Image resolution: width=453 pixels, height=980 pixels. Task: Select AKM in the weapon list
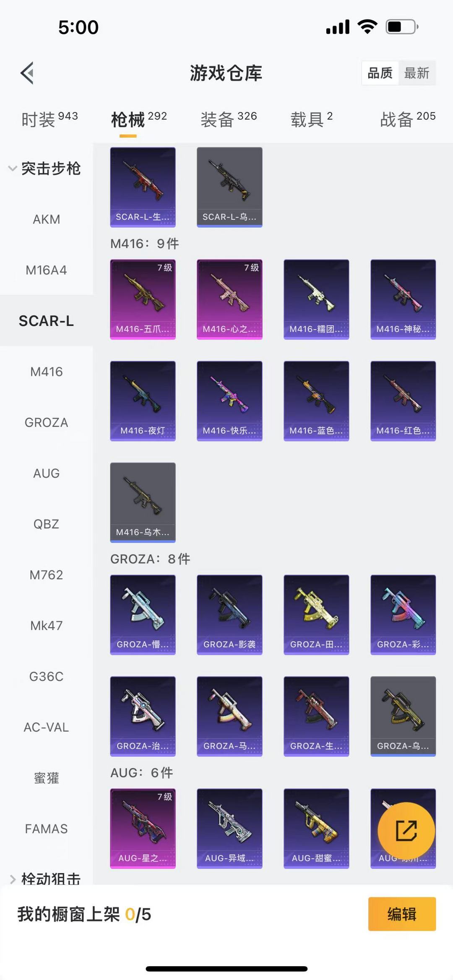(x=46, y=219)
